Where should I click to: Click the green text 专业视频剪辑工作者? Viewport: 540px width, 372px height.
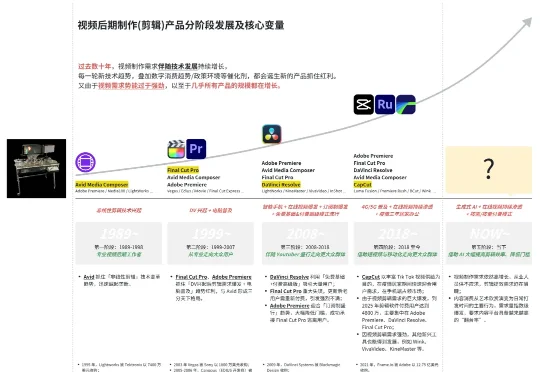coord(119,255)
